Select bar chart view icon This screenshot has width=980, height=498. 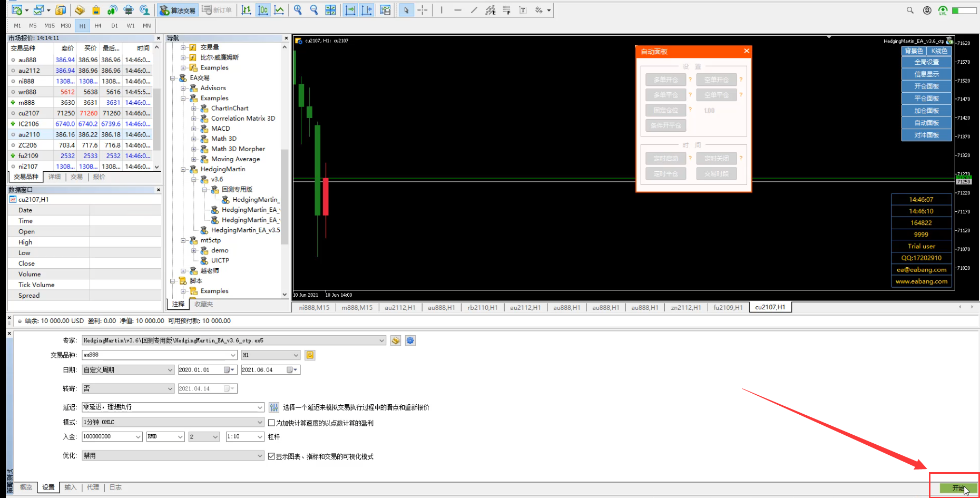tap(246, 10)
